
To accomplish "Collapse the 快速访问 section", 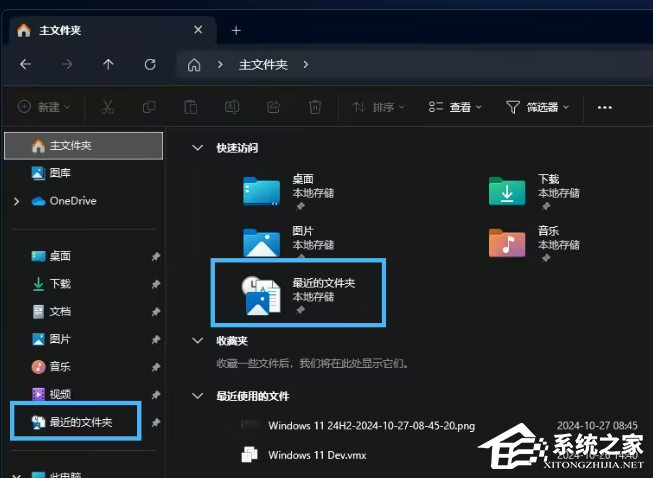I will click(197, 148).
